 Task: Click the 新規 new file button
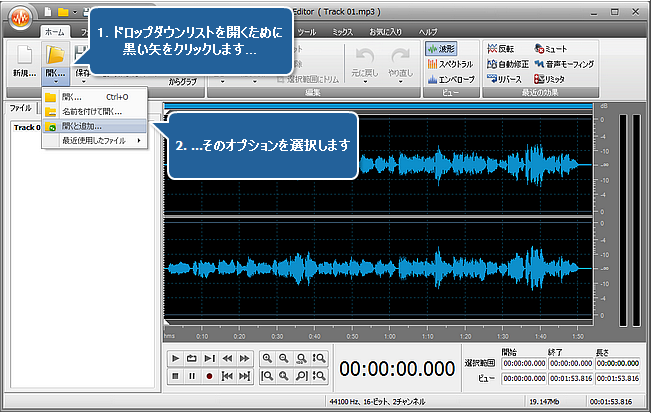(24, 60)
